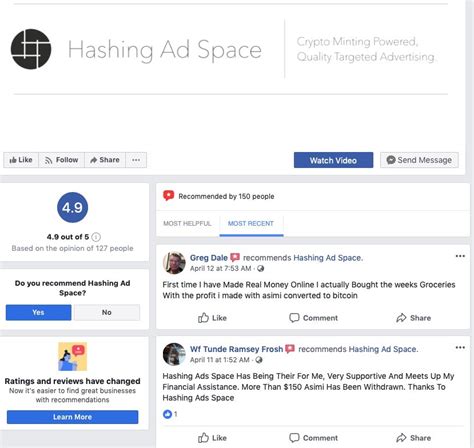Click the ratings and reviews illustration
The height and width of the screenshot is (448, 474).
72,356
